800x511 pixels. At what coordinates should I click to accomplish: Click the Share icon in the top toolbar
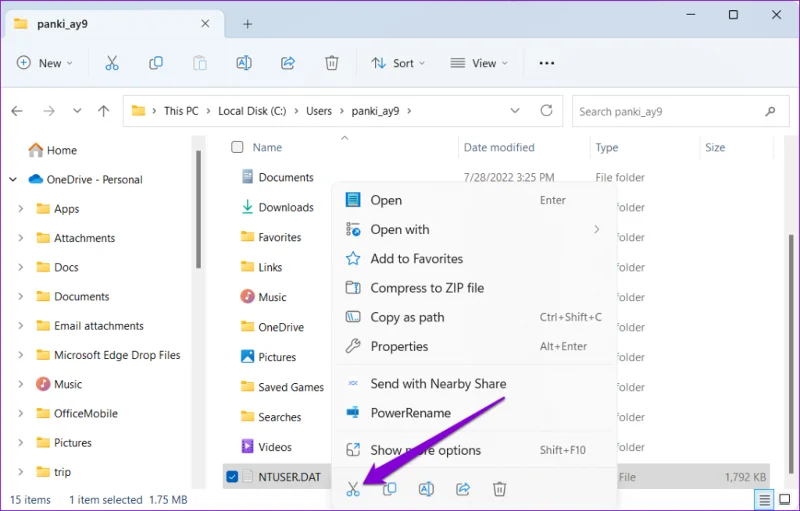(288, 63)
